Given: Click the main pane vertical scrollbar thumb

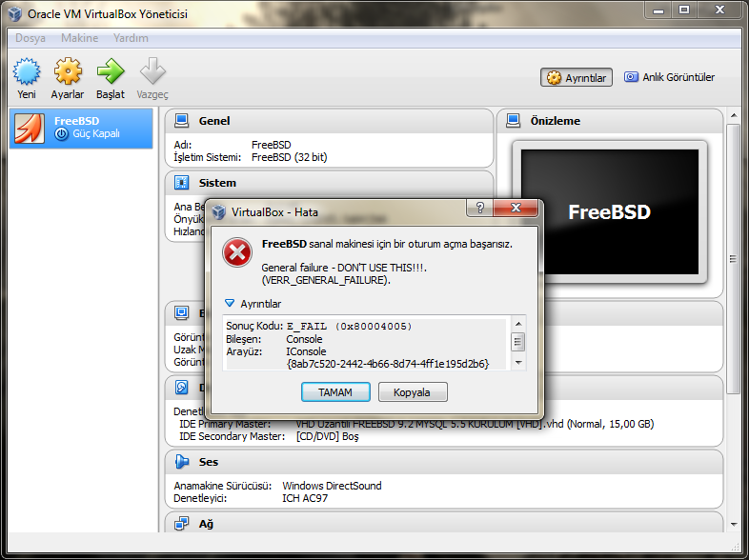Looking at the screenshot, I should tap(734, 259).
